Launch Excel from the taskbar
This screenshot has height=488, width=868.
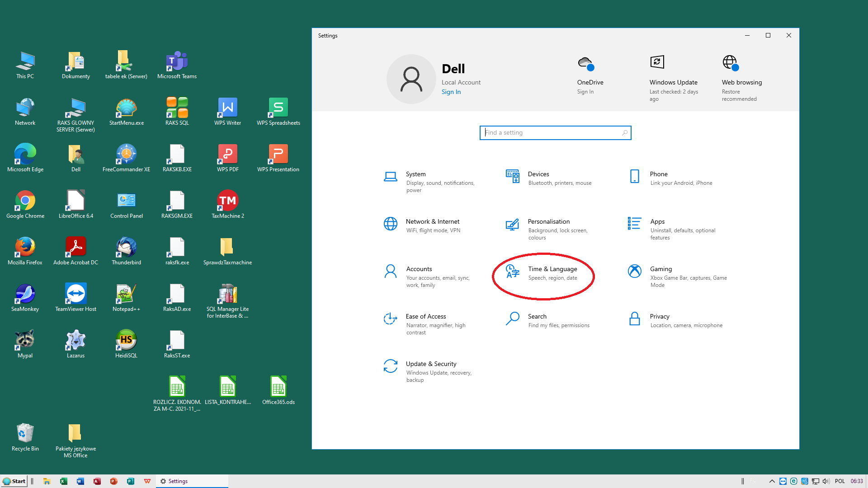(x=64, y=481)
